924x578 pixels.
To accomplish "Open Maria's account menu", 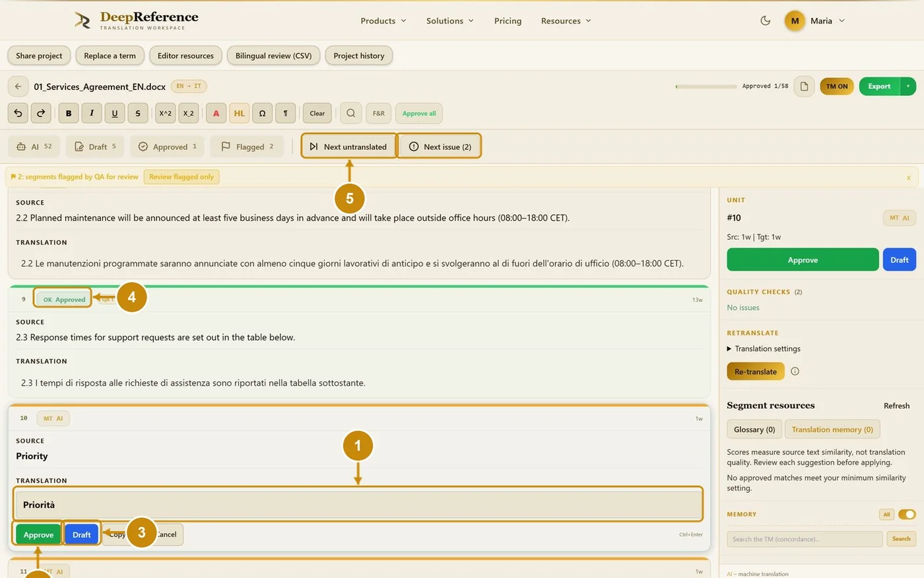I will (814, 20).
